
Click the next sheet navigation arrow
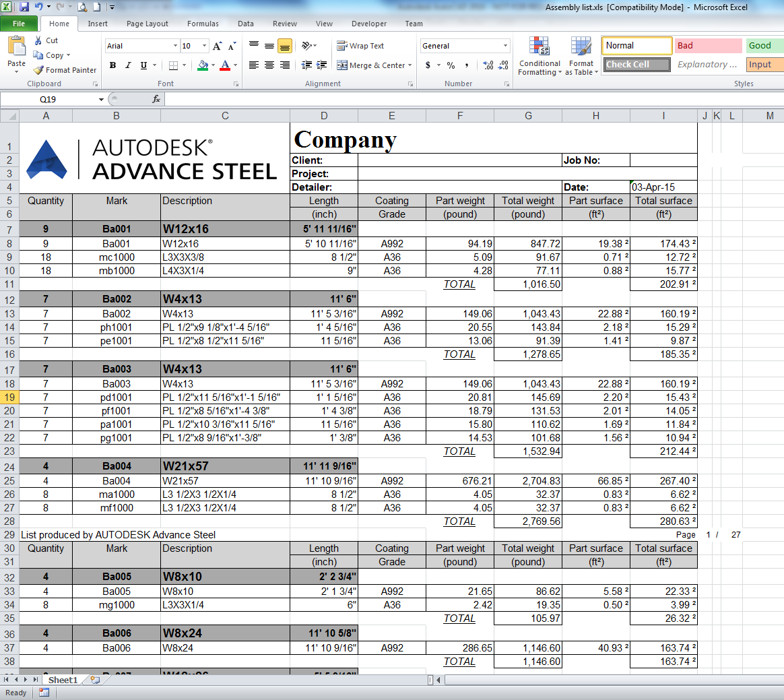[26, 680]
